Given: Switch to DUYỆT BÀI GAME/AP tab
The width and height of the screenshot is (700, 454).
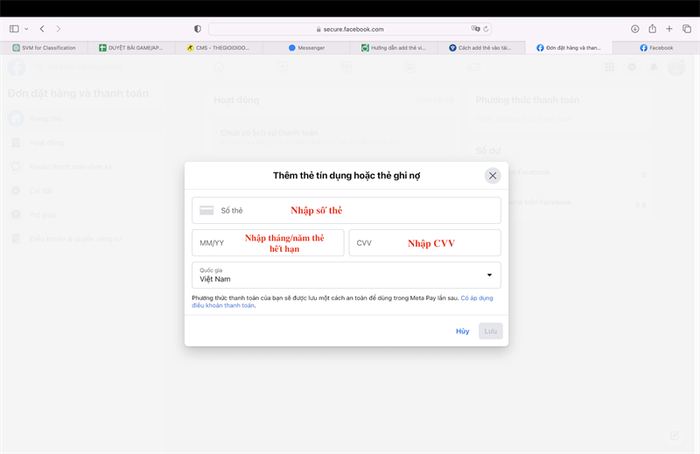Looking at the screenshot, I should pyautogui.click(x=131, y=48).
